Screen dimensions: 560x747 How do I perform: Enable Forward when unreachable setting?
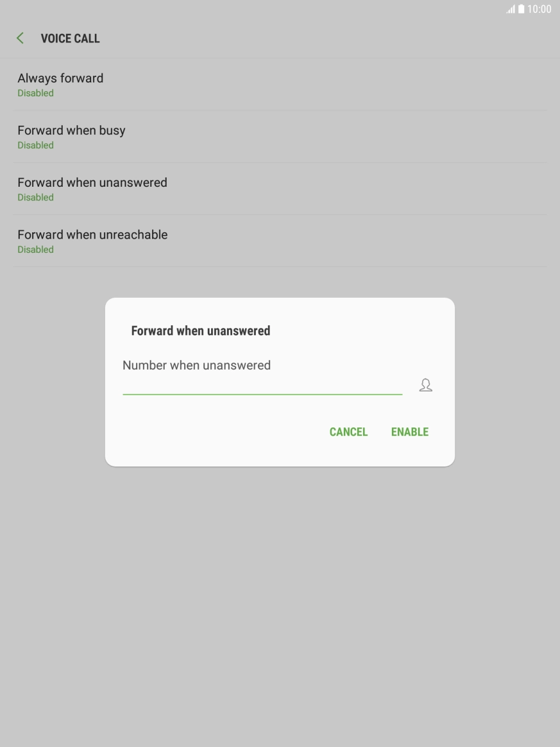pyautogui.click(x=280, y=241)
